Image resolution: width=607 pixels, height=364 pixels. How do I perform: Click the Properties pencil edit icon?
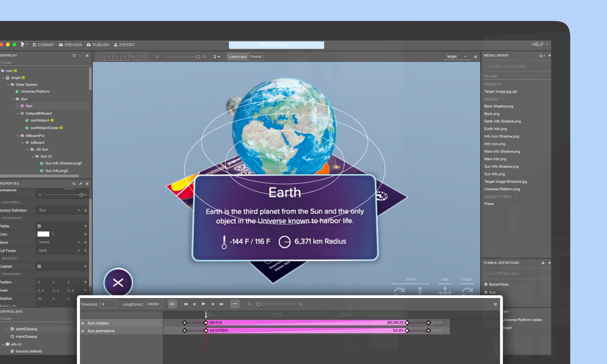(81, 184)
